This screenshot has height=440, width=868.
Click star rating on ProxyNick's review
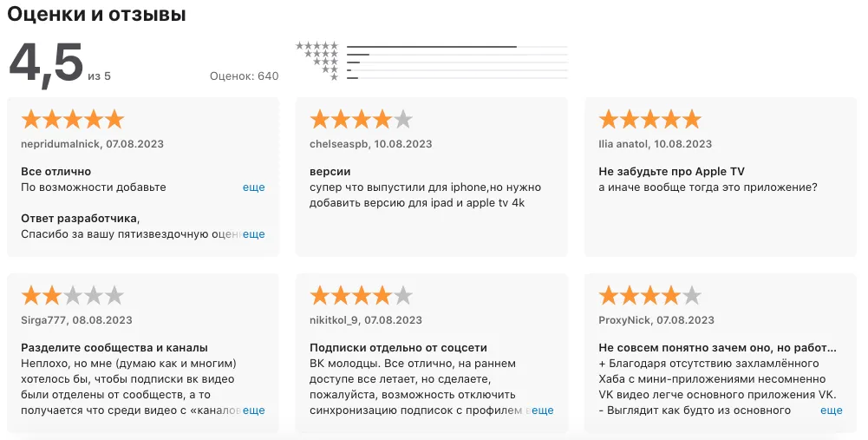(x=650, y=296)
